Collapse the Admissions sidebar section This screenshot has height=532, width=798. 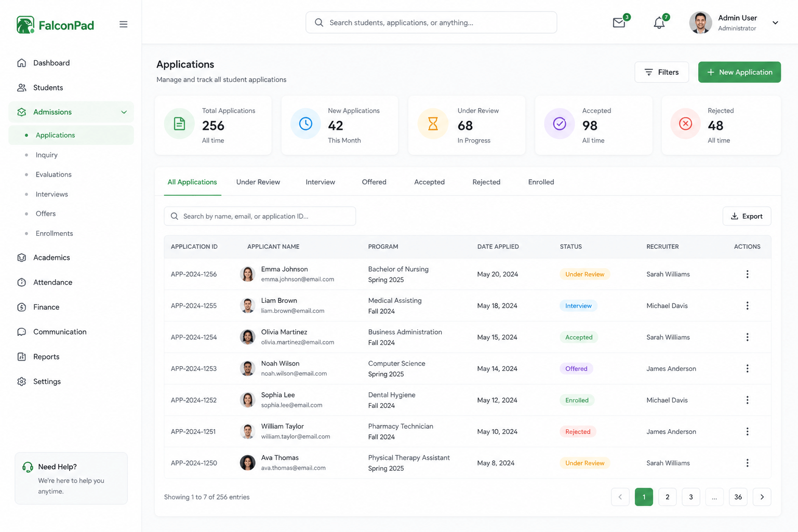(124, 112)
